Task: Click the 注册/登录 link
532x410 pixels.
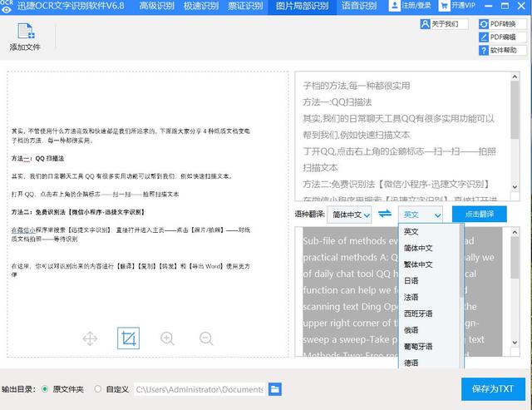Action: coord(416,6)
